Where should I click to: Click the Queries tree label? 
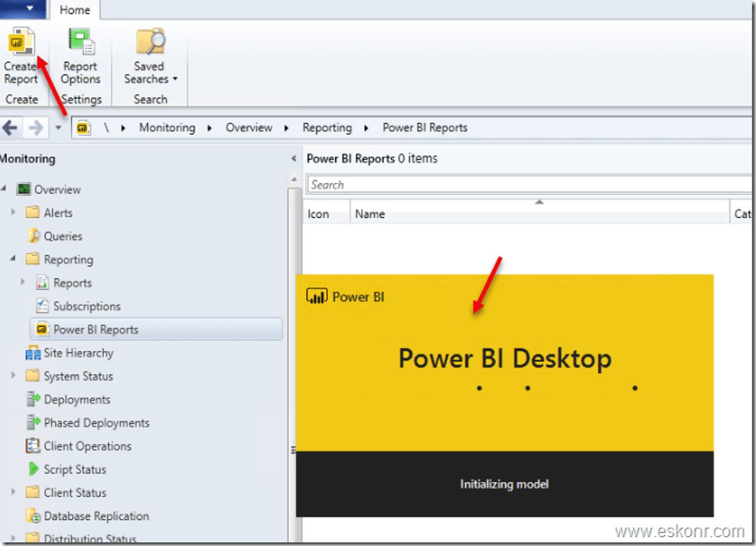pos(63,236)
